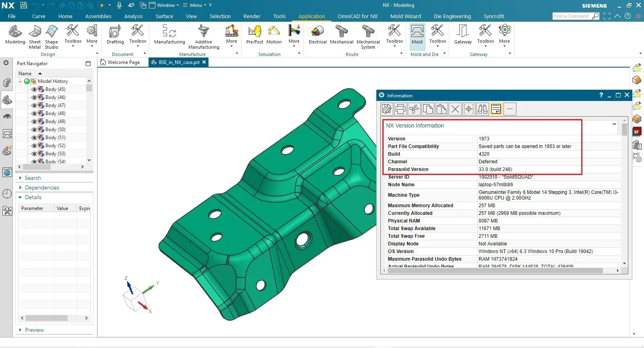Open the Analysis ribbon tab
This screenshot has width=644, height=348.
pos(134,16)
